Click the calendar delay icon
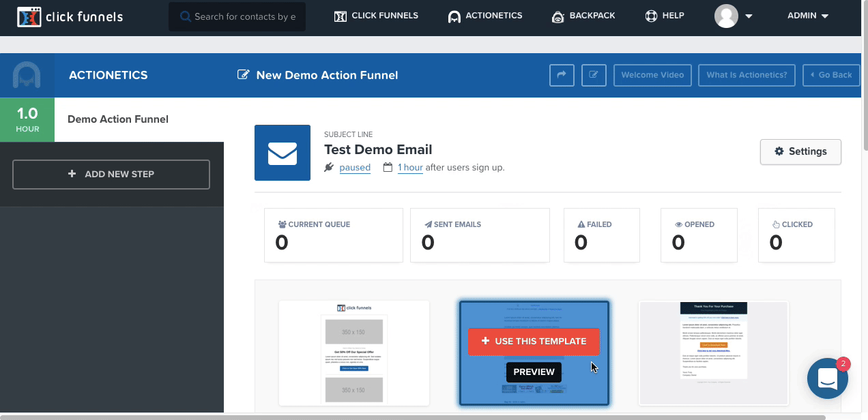The height and width of the screenshot is (420, 868). [388, 167]
